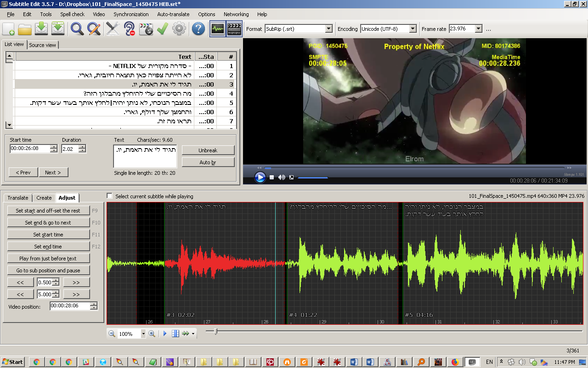588x368 pixels.
Task: Zoom in on the waveform
Action: (152, 333)
